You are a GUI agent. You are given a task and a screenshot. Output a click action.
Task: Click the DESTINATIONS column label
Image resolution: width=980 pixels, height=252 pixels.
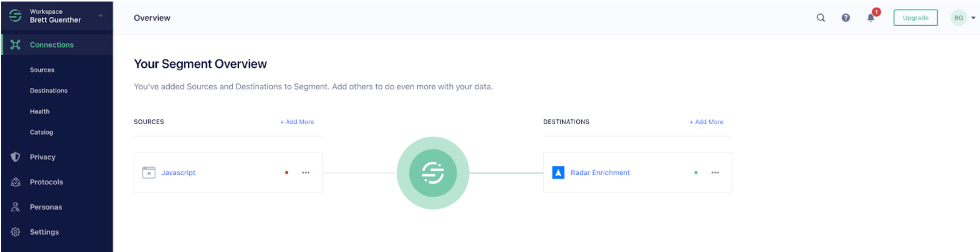point(566,121)
